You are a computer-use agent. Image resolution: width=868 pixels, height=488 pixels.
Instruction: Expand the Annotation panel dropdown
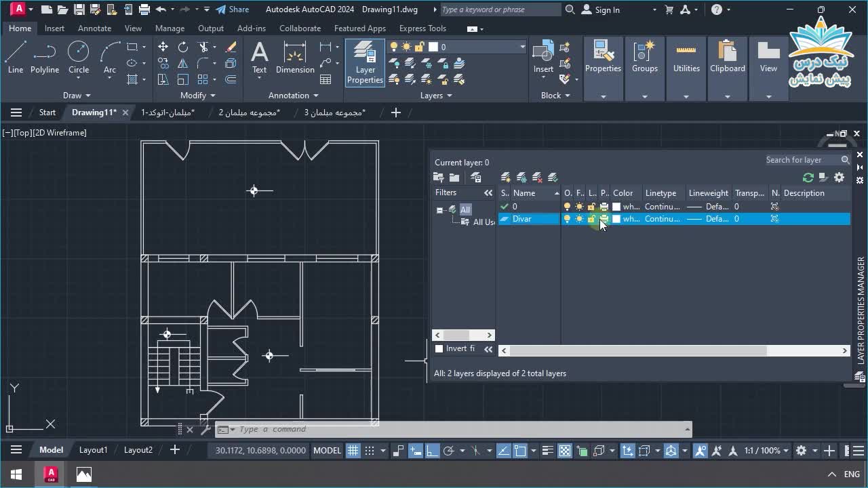click(x=294, y=96)
